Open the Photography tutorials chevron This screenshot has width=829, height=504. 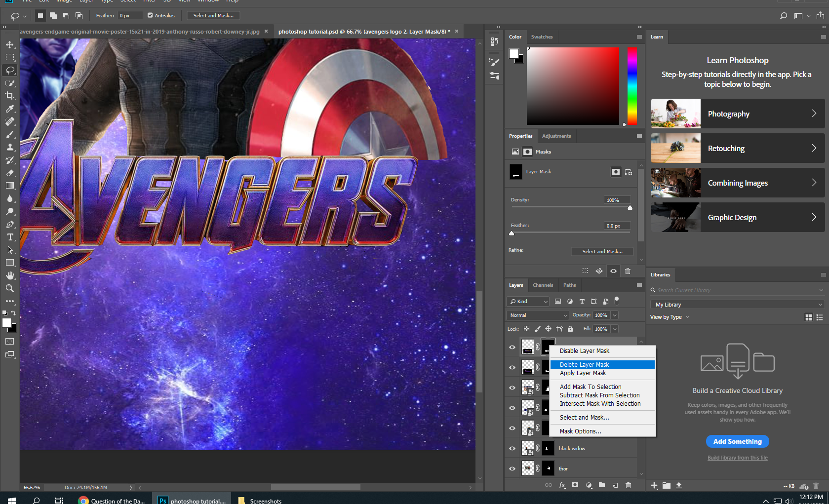[814, 114]
